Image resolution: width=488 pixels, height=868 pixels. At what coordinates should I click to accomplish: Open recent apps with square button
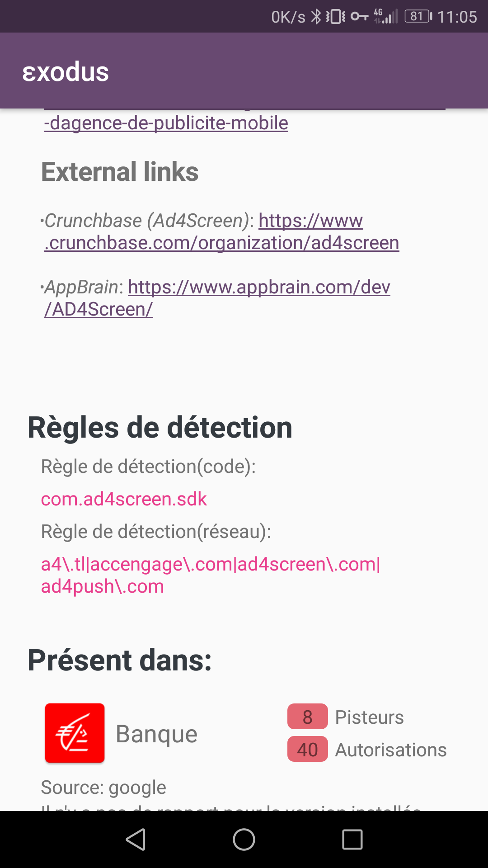coord(352,840)
